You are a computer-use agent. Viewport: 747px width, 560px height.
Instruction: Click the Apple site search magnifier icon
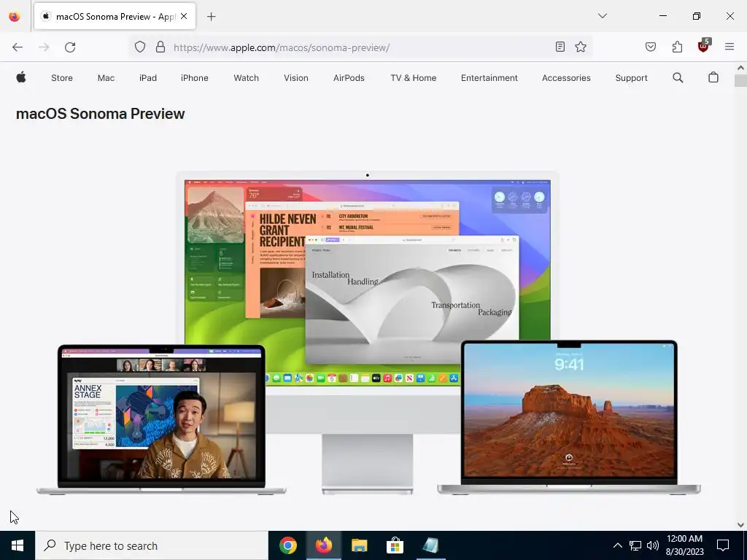tap(678, 77)
